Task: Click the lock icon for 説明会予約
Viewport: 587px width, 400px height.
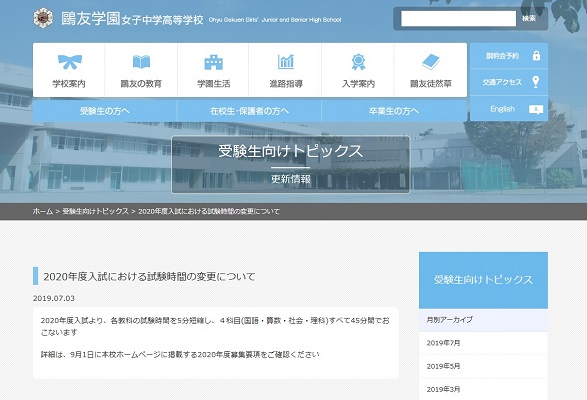Action: click(536, 56)
